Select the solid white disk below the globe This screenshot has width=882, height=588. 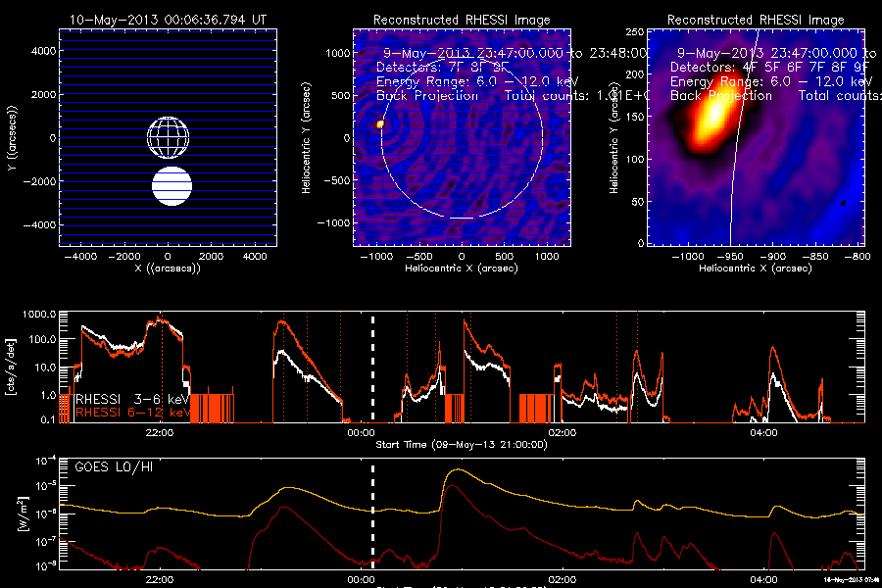tap(171, 186)
